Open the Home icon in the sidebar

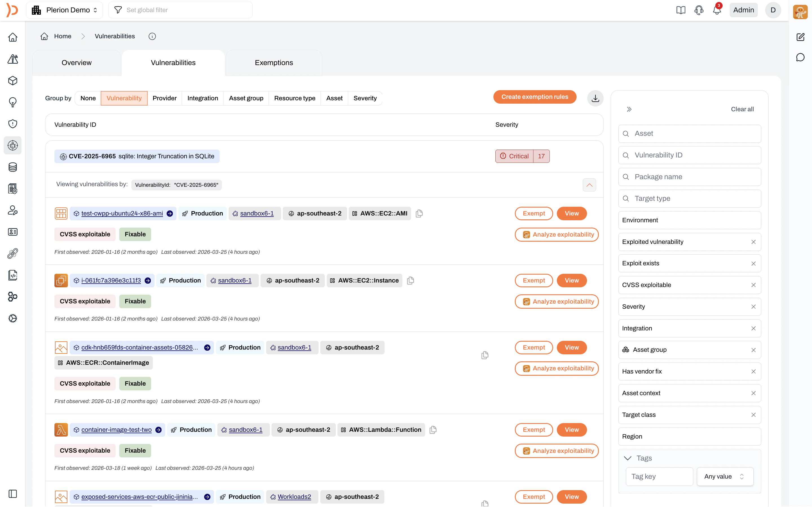(12, 37)
